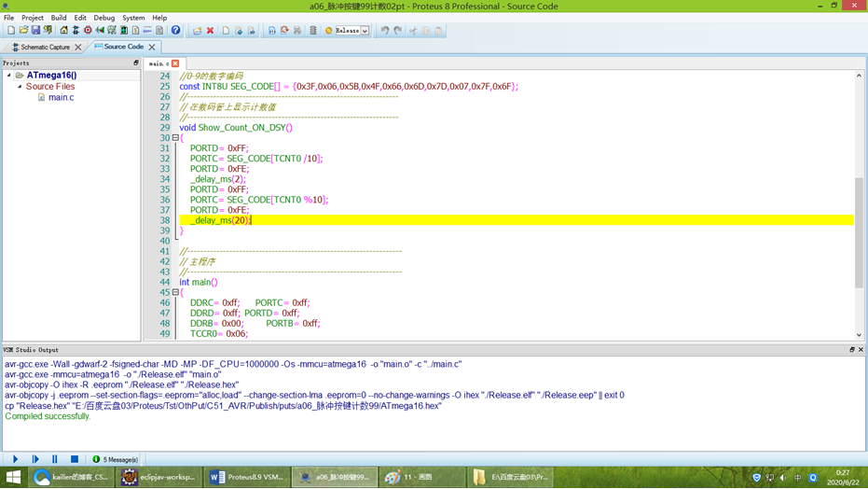Fold the Show_Count_ON_DSY function at line 30
Viewport: 868px width, 489px height.
coord(175,138)
